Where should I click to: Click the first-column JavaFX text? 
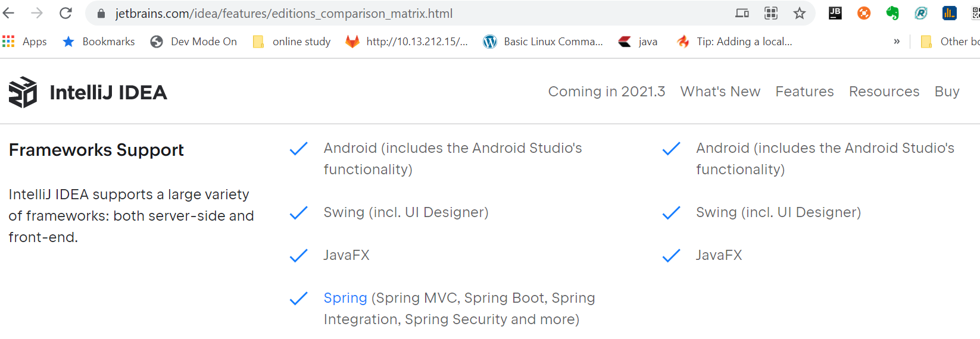347,255
